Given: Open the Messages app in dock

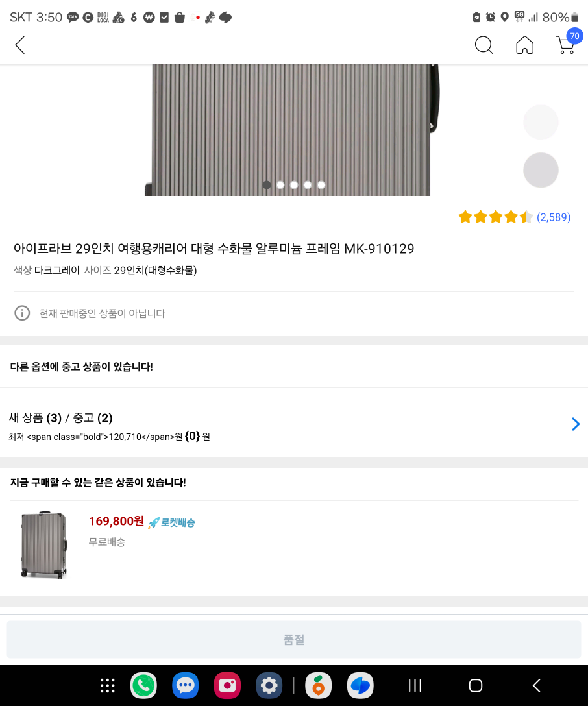Looking at the screenshot, I should [x=186, y=685].
